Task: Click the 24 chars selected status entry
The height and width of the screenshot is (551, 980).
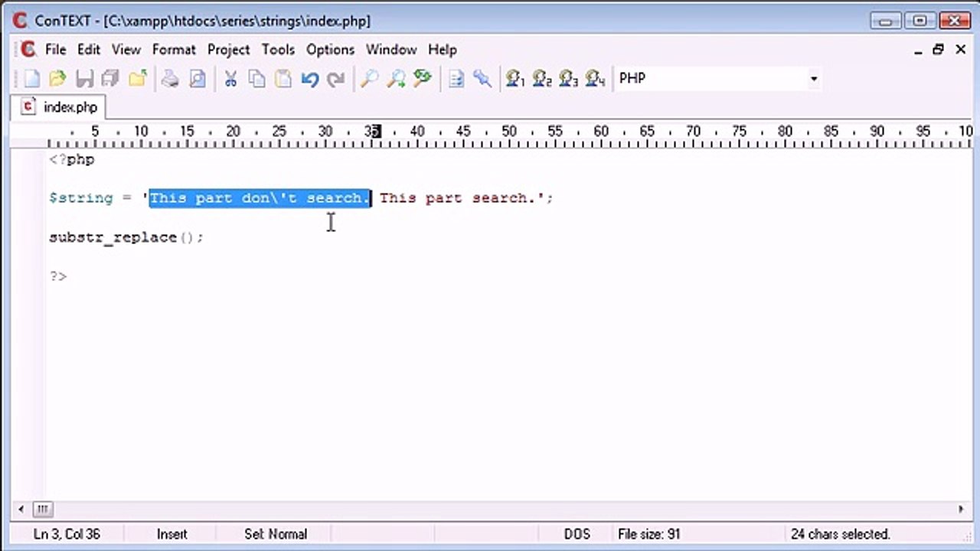Action: [840, 534]
